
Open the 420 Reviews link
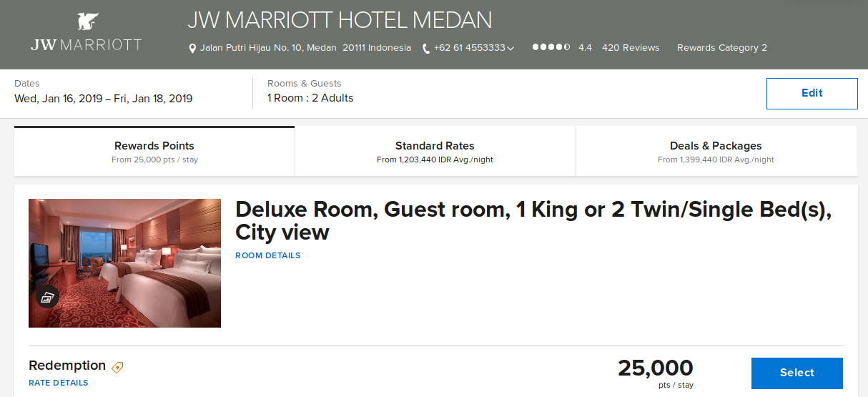click(631, 48)
